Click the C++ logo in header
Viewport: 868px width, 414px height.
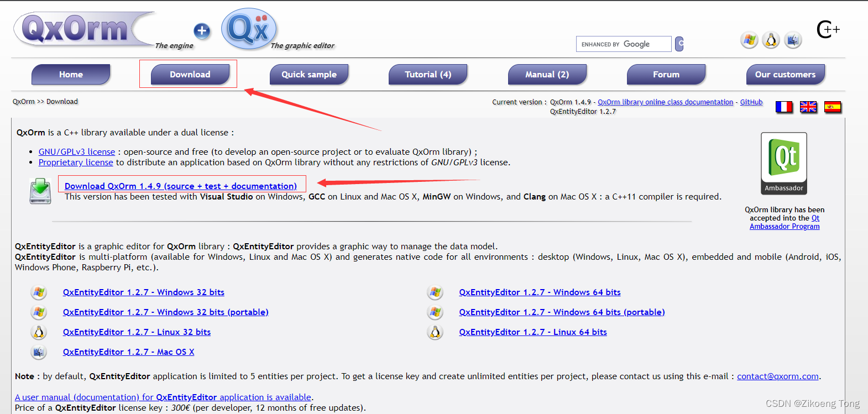pos(828,29)
